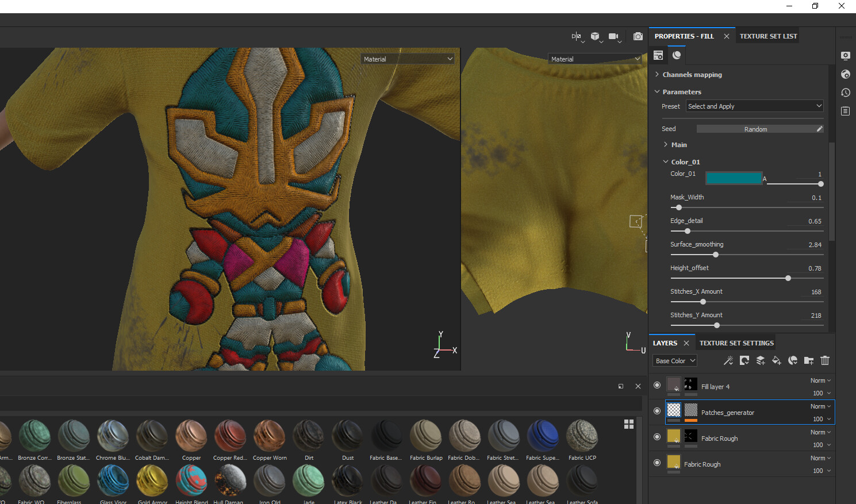Click the add mask icon in Layers toolbar

(744, 360)
